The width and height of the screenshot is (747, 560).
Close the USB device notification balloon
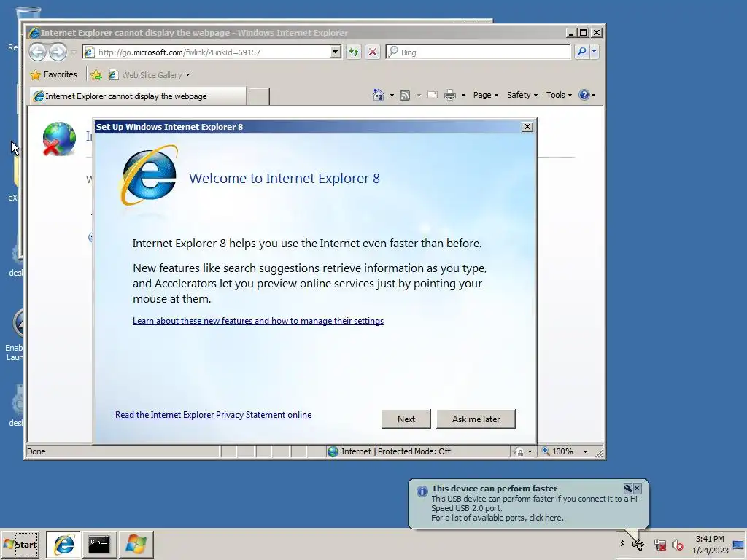point(637,488)
